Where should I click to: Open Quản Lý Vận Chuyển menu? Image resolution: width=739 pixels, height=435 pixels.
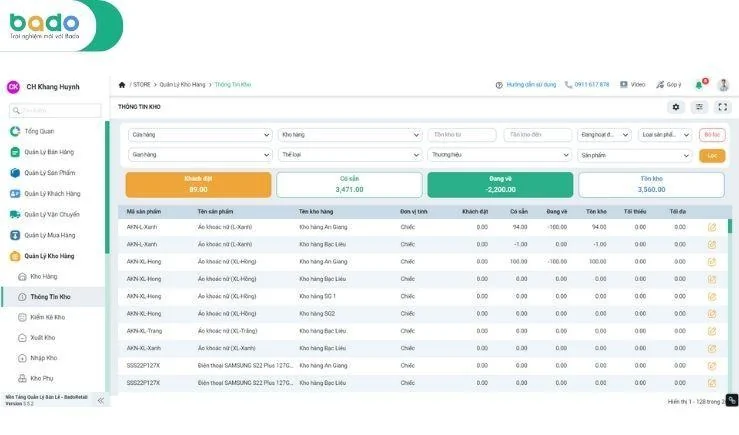[52, 214]
